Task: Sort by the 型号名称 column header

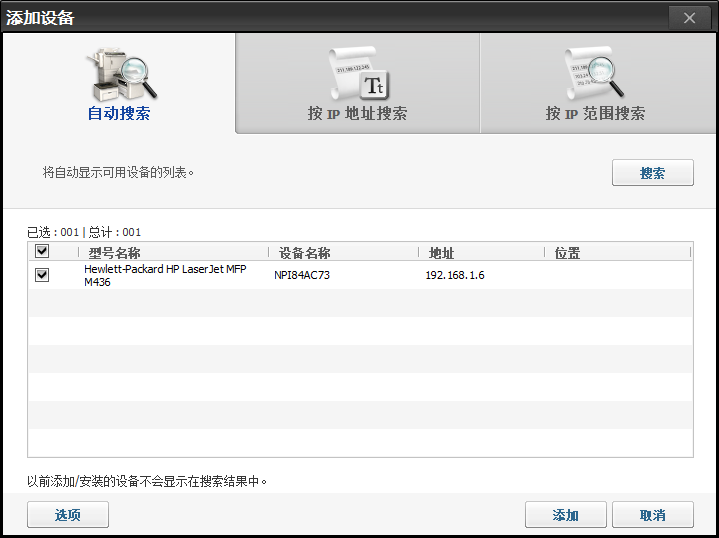Action: [114, 253]
